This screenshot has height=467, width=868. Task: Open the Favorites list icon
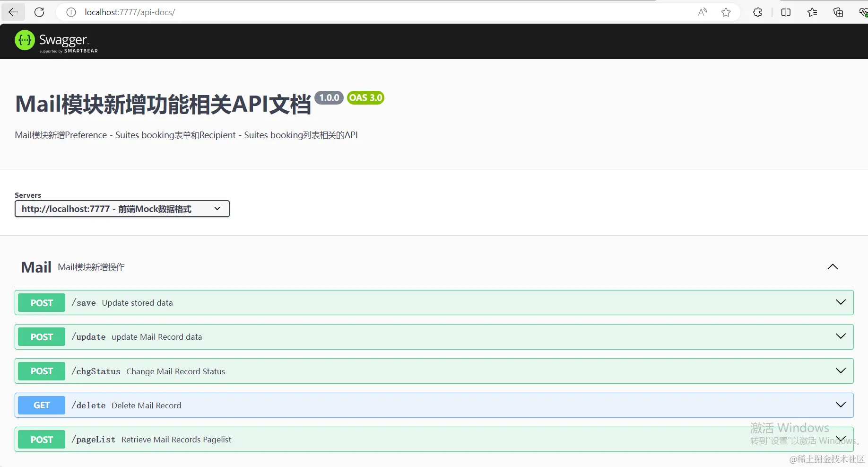(812, 12)
